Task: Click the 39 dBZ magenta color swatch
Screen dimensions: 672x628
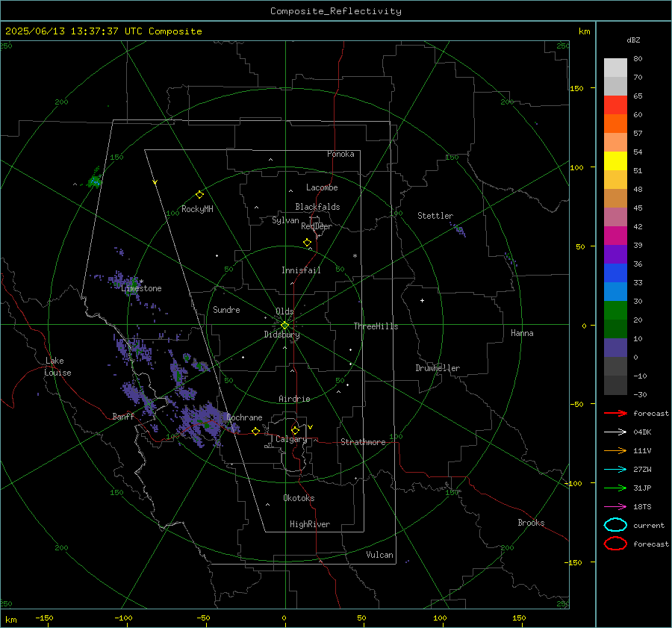Action: 615,235
